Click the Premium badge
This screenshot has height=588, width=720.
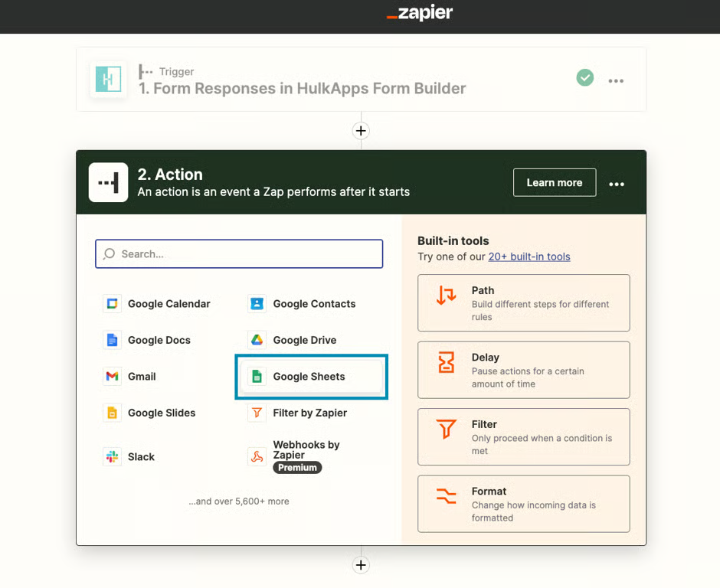pos(297,467)
